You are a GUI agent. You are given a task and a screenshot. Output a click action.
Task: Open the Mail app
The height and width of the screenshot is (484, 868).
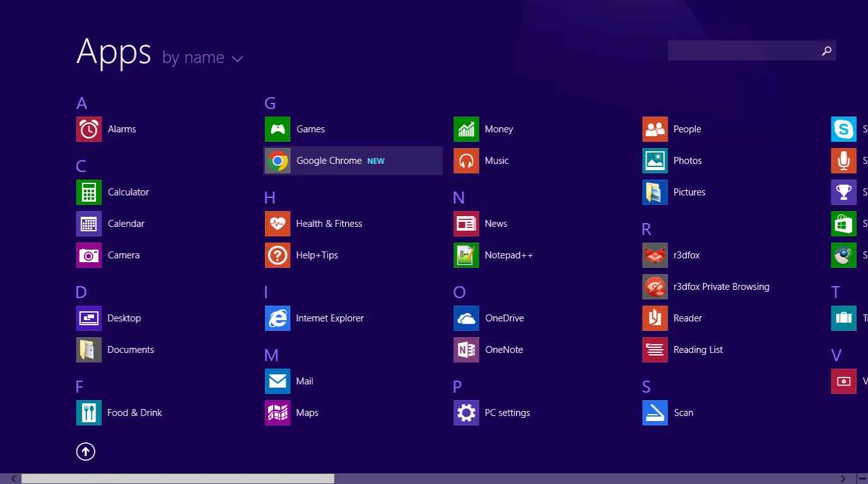(x=289, y=381)
